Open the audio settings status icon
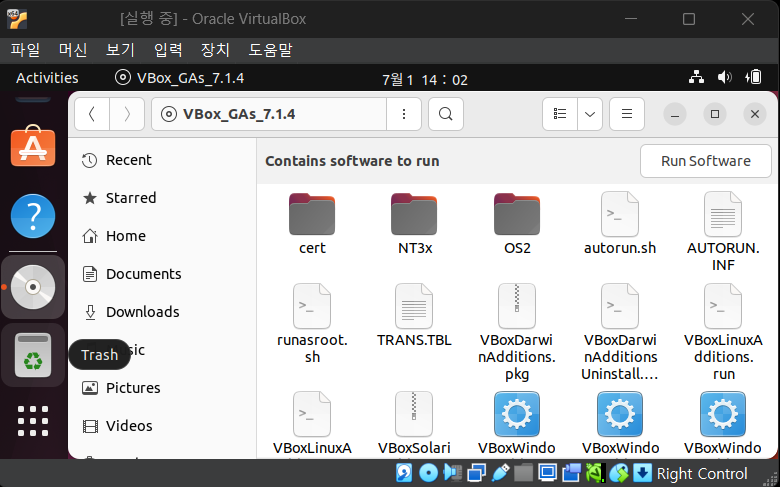 (452, 473)
